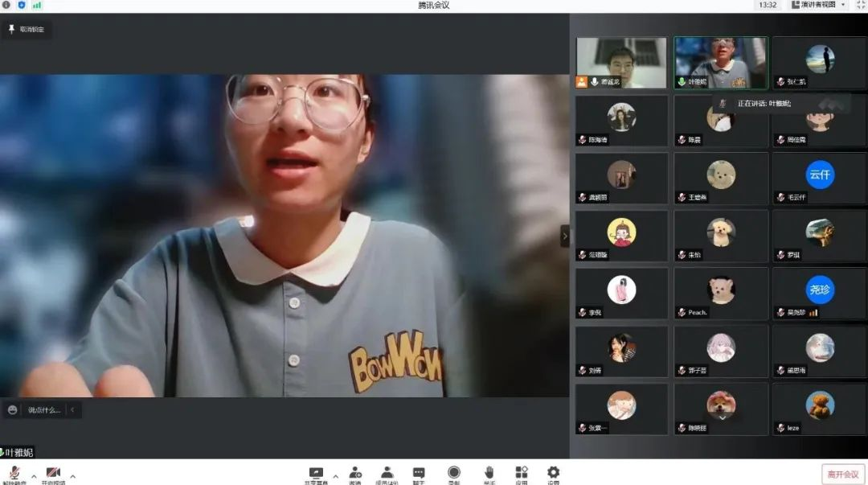Click the network signal bars icon

point(37,5)
